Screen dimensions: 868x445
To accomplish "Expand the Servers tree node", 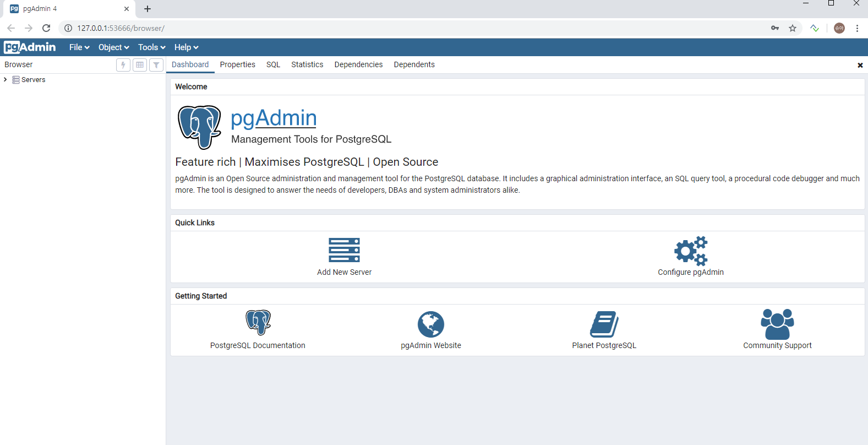I will pyautogui.click(x=6, y=80).
